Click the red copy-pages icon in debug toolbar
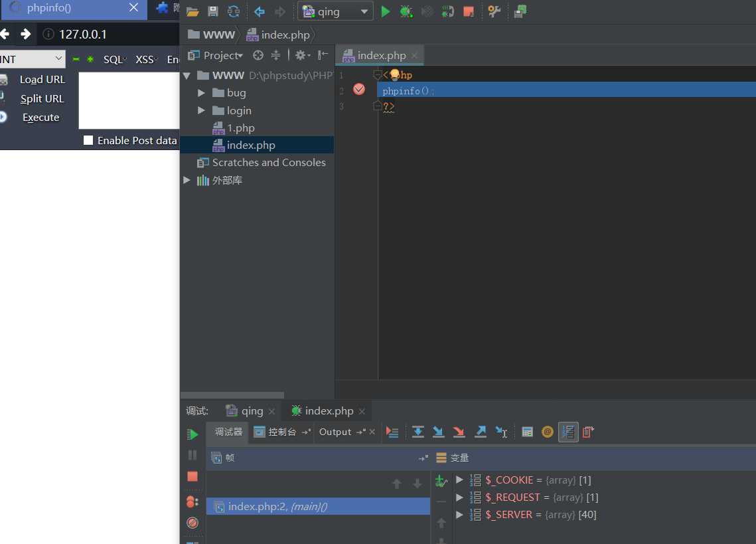Image resolution: width=756 pixels, height=544 pixels. (x=587, y=432)
